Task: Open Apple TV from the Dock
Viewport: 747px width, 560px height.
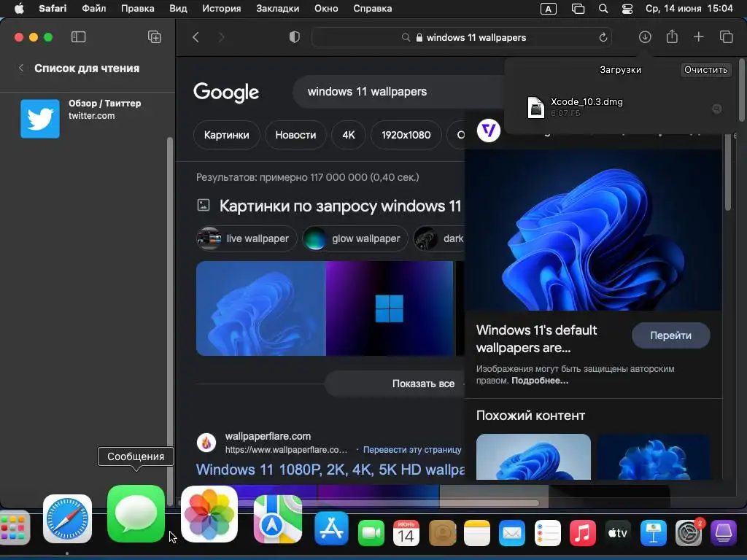Action: pyautogui.click(x=617, y=533)
